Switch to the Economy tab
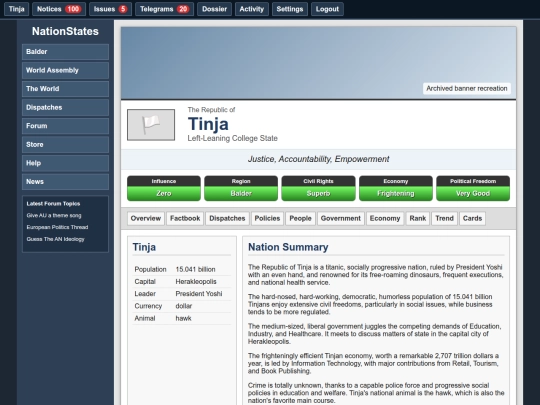540x405 pixels. pos(385,218)
